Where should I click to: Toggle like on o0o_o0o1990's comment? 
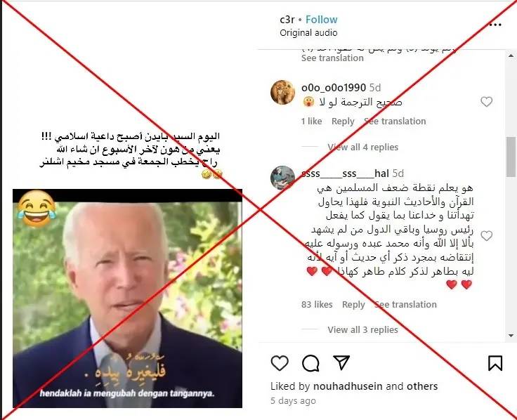(486, 102)
